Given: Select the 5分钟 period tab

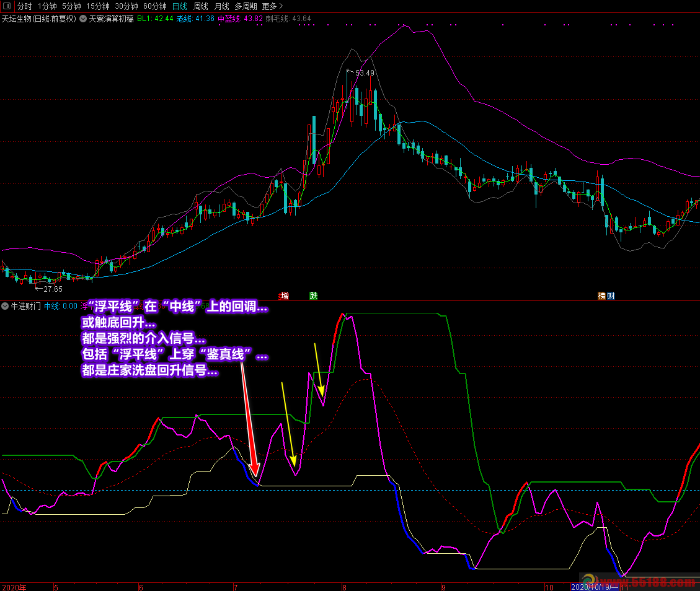Looking at the screenshot, I should (x=71, y=6).
